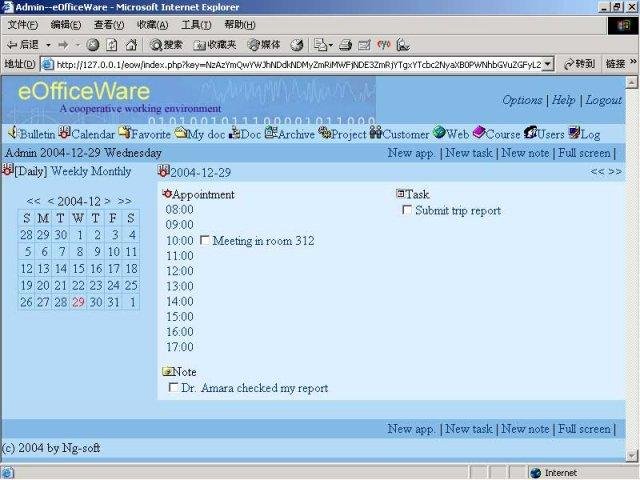Check the Meeting in room 312 checkbox
This screenshot has height=480, width=640.
205,240
